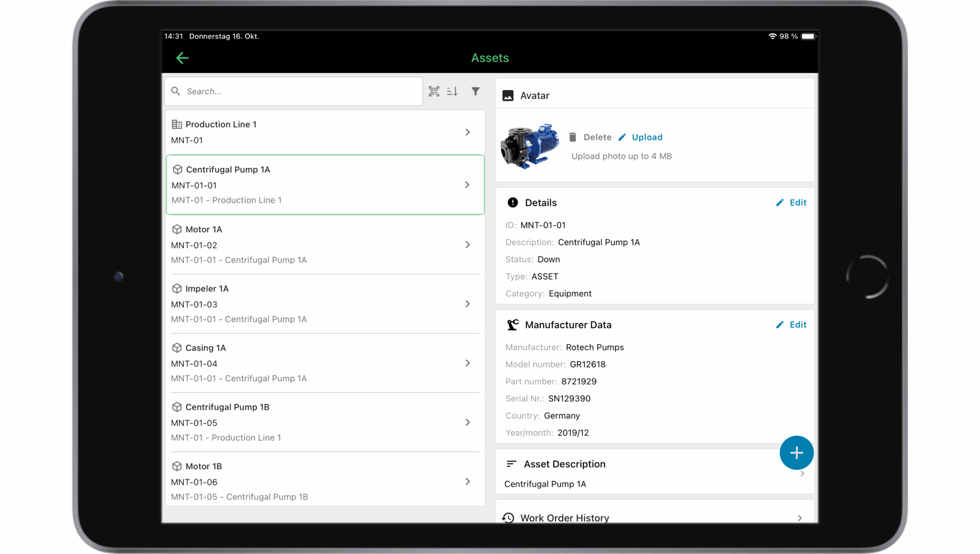Open the sort order icon
Screen dimensions: 980x554
(452, 91)
